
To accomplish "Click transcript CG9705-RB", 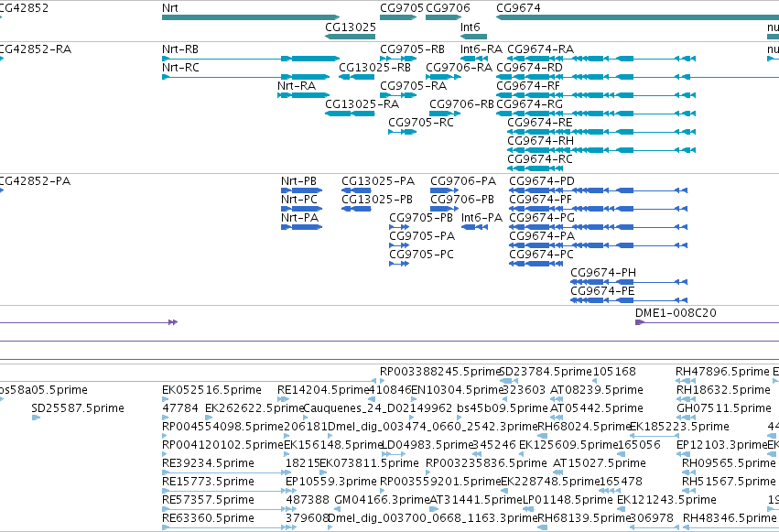I will coord(412,49).
